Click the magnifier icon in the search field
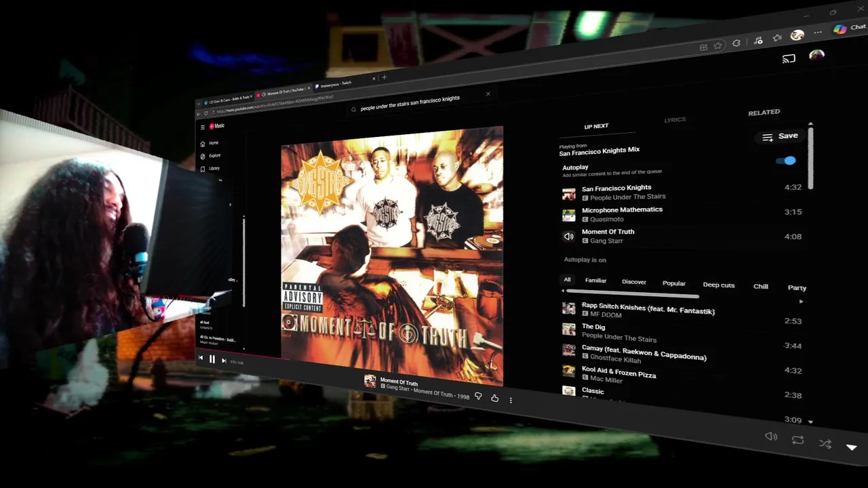Viewport: 868px width, 488px height. coord(353,109)
